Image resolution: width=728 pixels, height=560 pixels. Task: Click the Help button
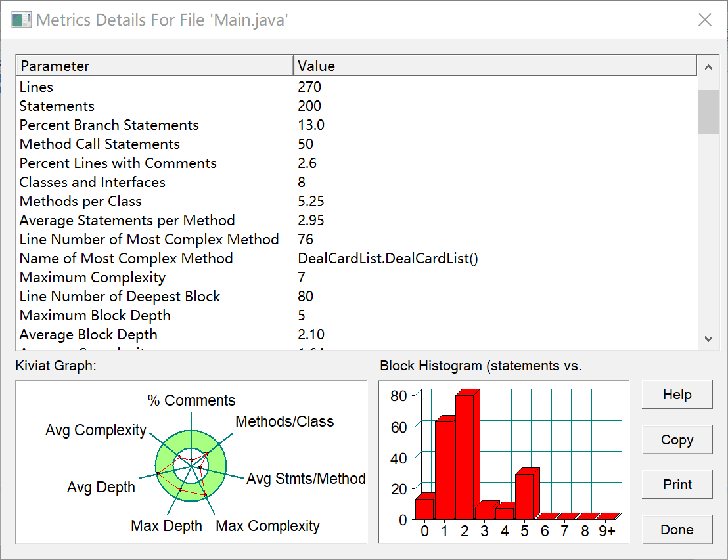tap(677, 395)
